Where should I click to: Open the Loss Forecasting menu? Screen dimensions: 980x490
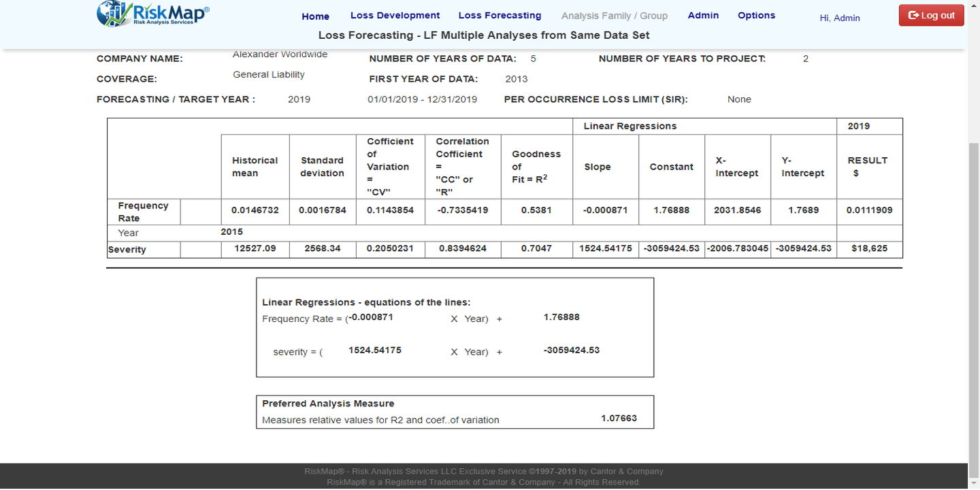(x=500, y=15)
